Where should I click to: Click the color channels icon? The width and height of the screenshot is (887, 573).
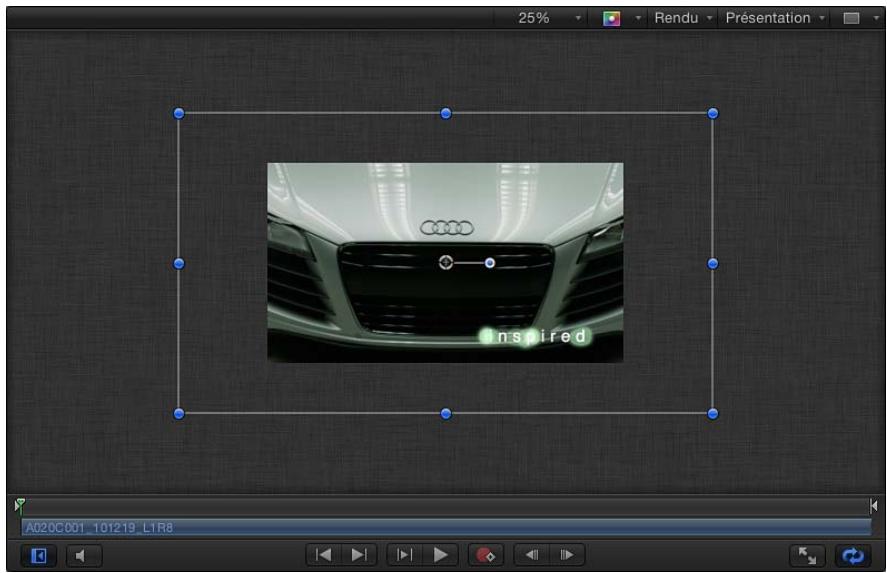coord(611,19)
